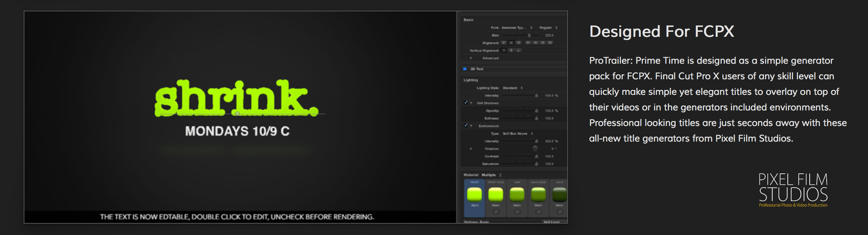Screen dimensions: 868x235
Task: Click the last justify alignment icon
Action: point(550,43)
